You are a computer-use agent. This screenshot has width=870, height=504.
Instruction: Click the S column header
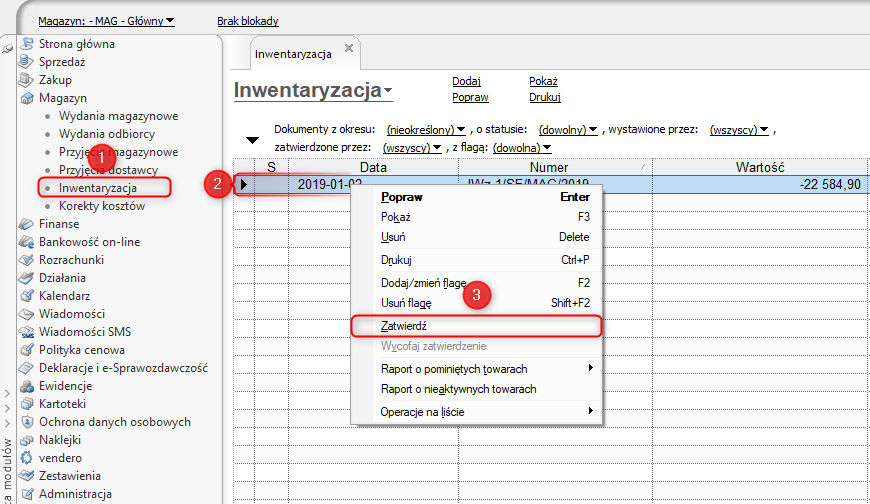coord(271,167)
